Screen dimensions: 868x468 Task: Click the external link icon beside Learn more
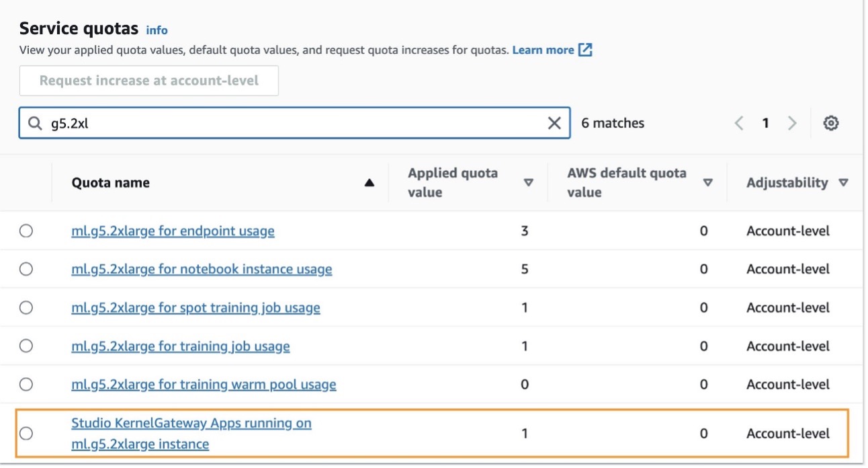585,50
